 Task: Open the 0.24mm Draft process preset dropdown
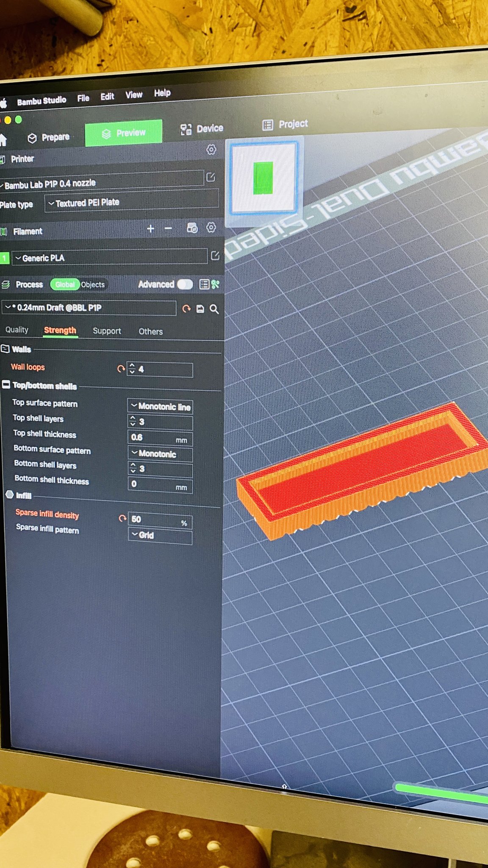click(x=89, y=308)
